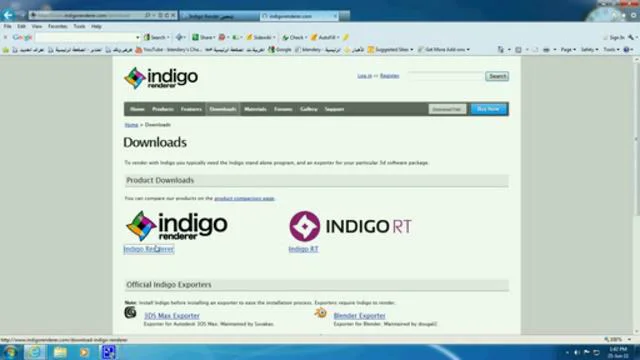
Task: Open Internet Explorer from the taskbar
Action: point(35,352)
